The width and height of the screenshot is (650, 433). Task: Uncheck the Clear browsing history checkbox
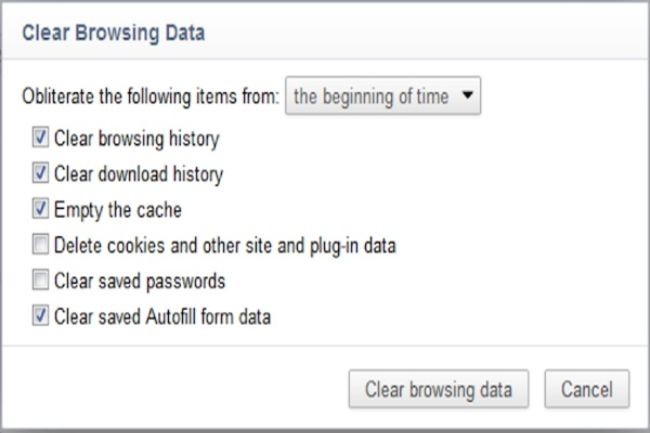pos(40,138)
